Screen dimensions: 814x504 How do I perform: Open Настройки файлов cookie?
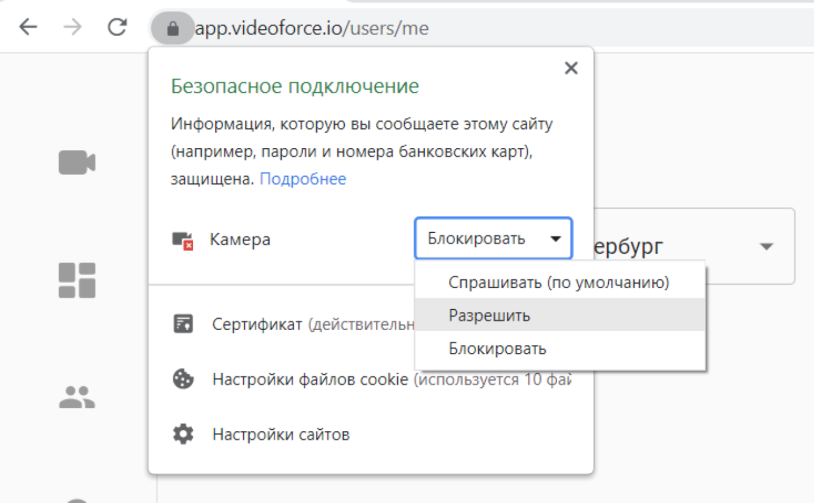[x=391, y=379]
